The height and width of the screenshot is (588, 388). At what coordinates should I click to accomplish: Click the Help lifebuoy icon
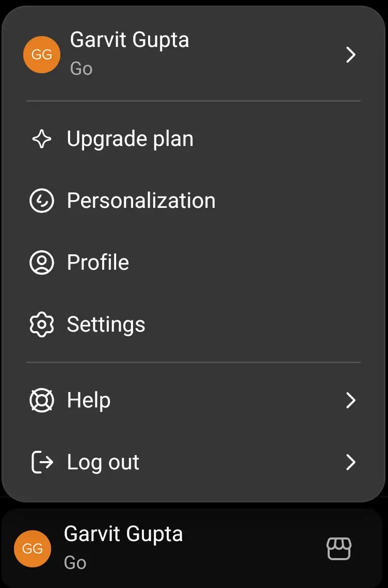click(x=42, y=400)
